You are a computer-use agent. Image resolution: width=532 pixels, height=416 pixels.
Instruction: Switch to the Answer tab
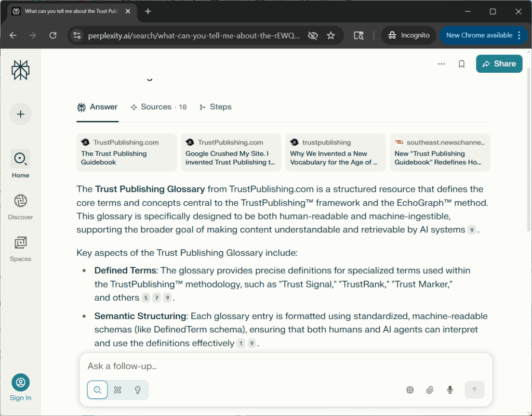click(97, 107)
